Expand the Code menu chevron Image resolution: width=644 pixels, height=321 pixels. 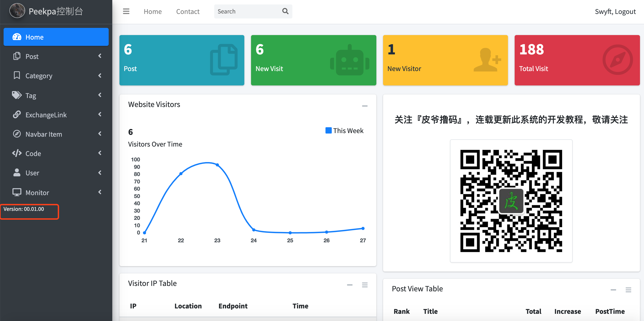[100, 153]
